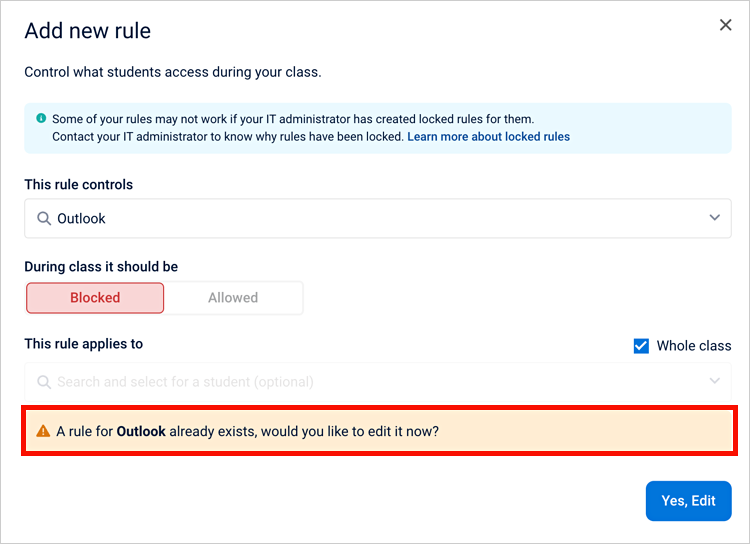This screenshot has width=750, height=544.
Task: Expand the This rule controls dropdown chevron
Action: [x=715, y=218]
